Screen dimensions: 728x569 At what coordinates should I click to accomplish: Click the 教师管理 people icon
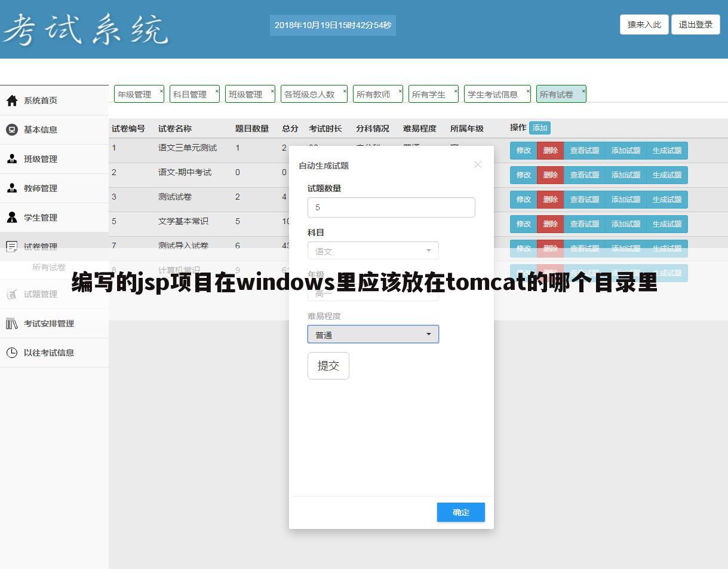coord(12,188)
